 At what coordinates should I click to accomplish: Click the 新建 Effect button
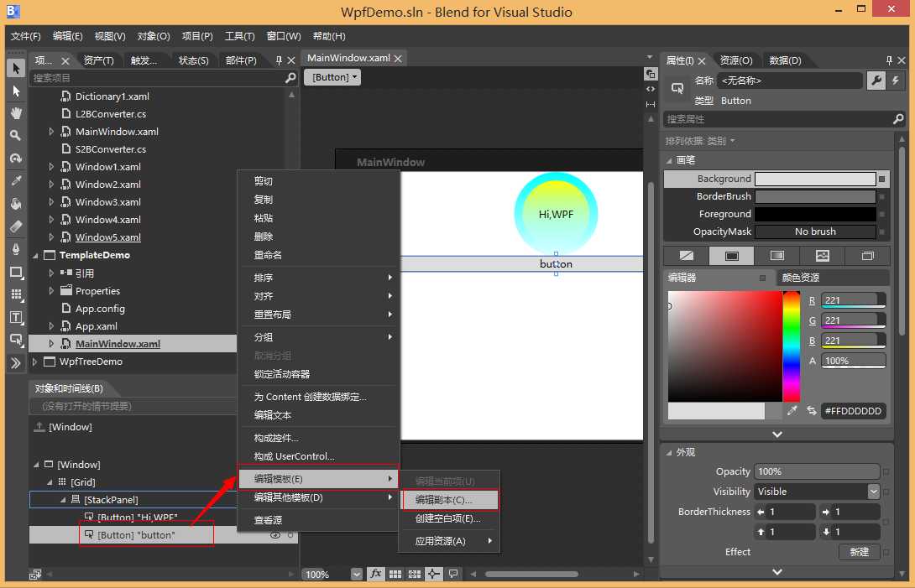(x=859, y=552)
